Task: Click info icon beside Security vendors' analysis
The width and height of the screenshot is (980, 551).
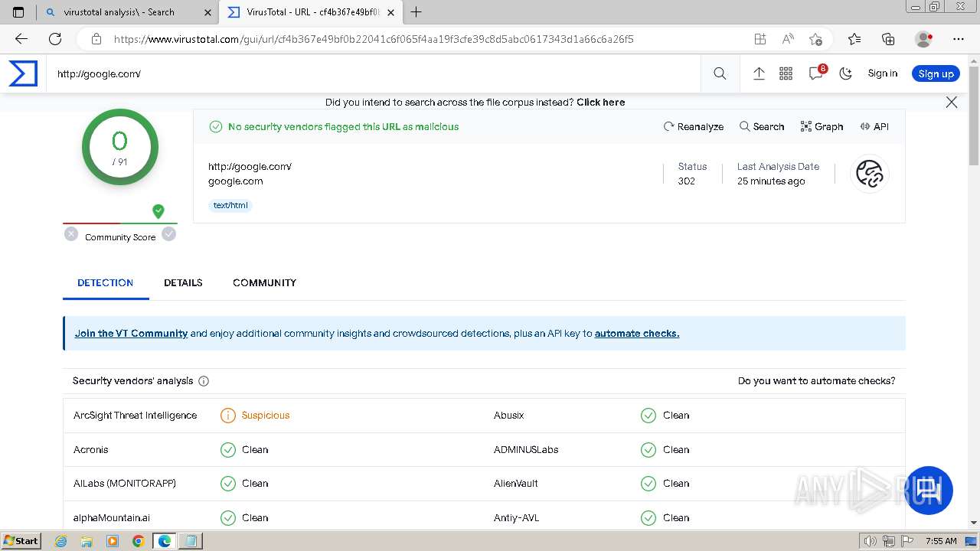Action: 204,381
